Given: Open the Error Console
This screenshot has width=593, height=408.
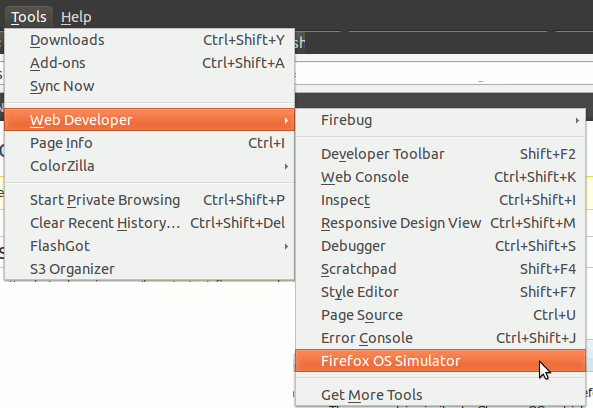Looking at the screenshot, I should [x=441, y=338].
